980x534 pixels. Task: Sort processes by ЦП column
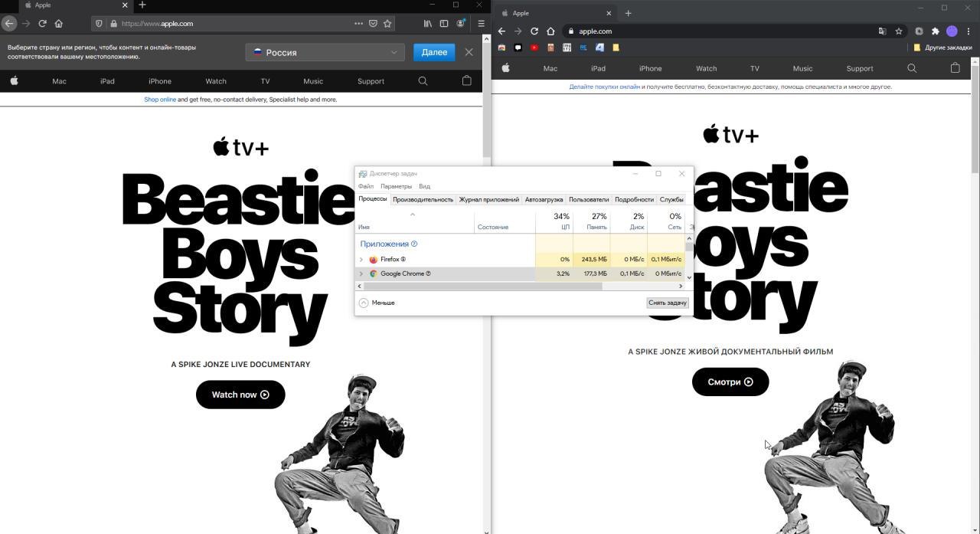click(x=554, y=221)
